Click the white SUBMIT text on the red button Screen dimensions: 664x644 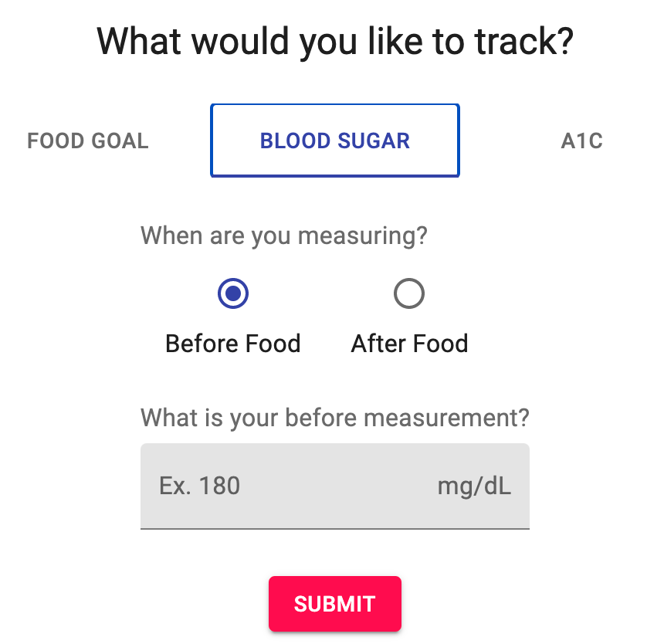coord(335,604)
